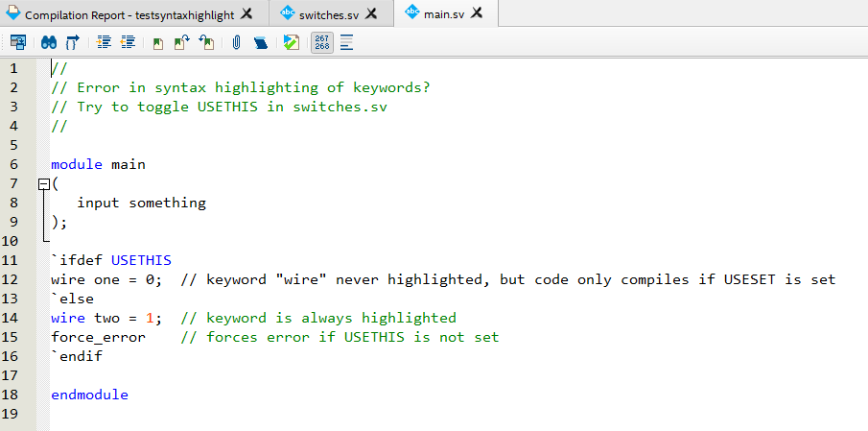Jump to the next bookmark
The image size is (868, 431).
click(x=182, y=42)
